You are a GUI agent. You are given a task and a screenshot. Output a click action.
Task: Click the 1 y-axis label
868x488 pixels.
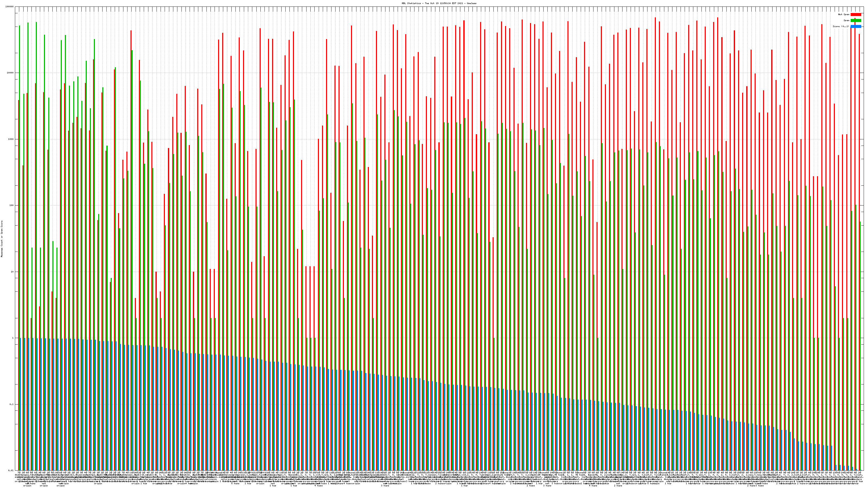coord(13,338)
